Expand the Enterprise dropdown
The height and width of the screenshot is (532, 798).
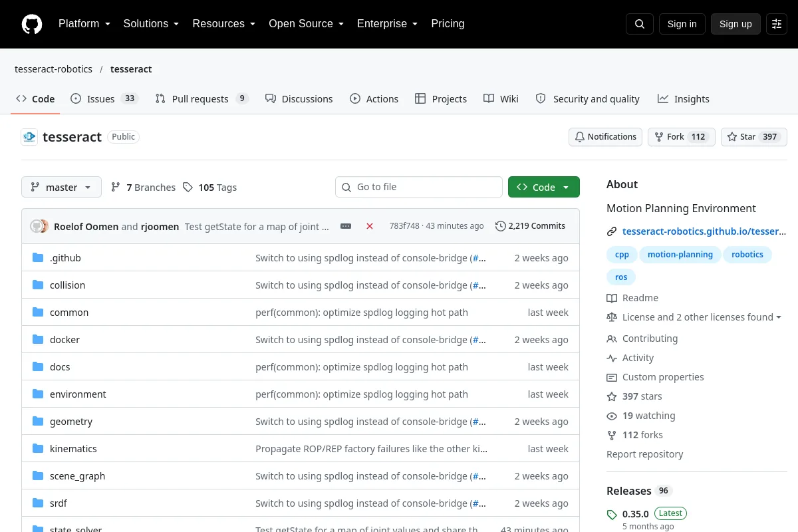point(388,24)
